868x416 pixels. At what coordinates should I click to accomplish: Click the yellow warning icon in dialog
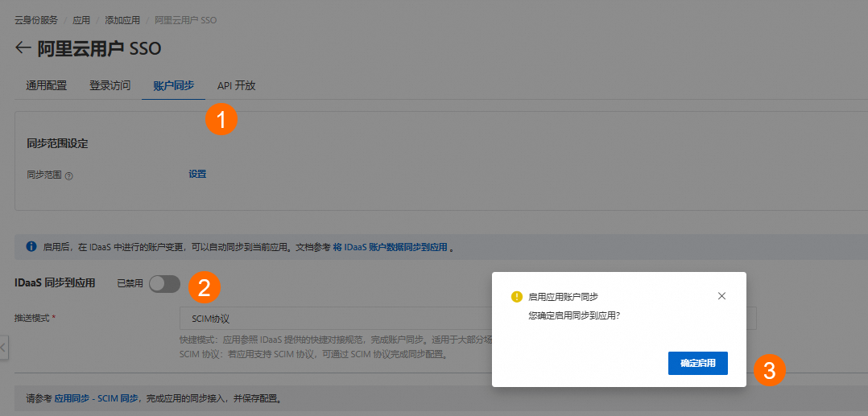(516, 297)
